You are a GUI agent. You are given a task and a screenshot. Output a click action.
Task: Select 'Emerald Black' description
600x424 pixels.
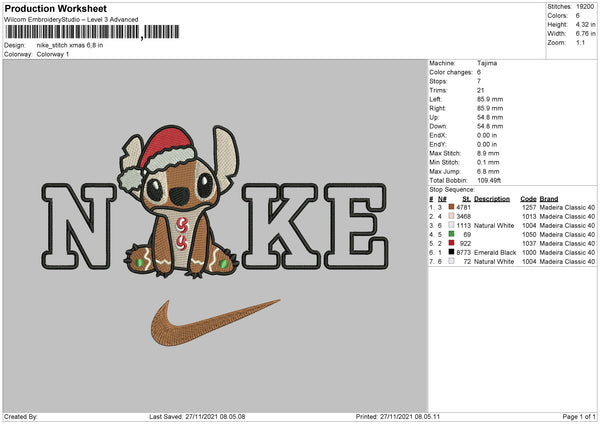coord(495,253)
